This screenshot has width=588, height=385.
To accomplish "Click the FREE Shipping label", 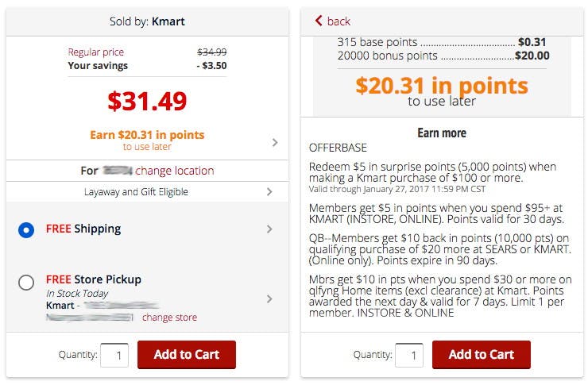I will [x=83, y=229].
